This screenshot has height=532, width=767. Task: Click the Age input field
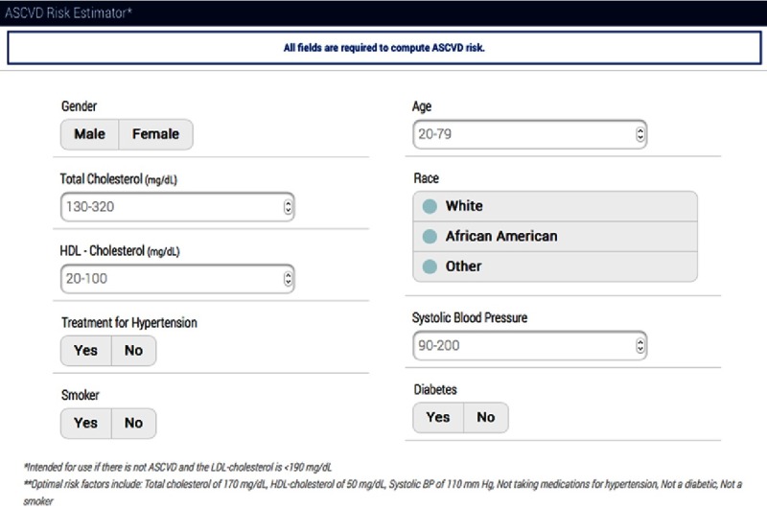pyautogui.click(x=523, y=134)
